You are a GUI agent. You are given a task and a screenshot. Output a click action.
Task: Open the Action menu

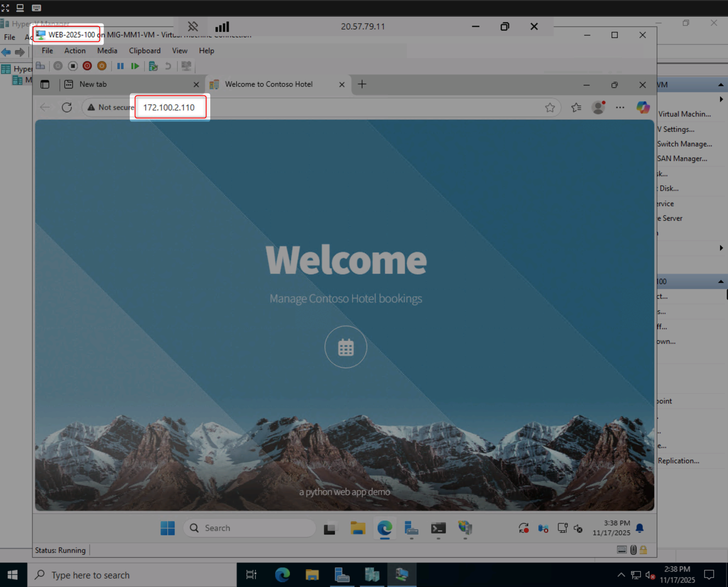(75, 51)
